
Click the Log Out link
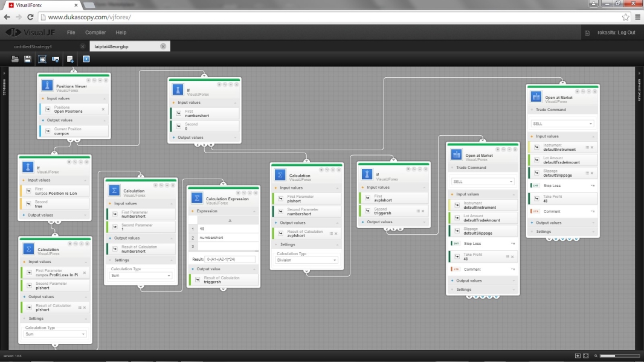625,33
